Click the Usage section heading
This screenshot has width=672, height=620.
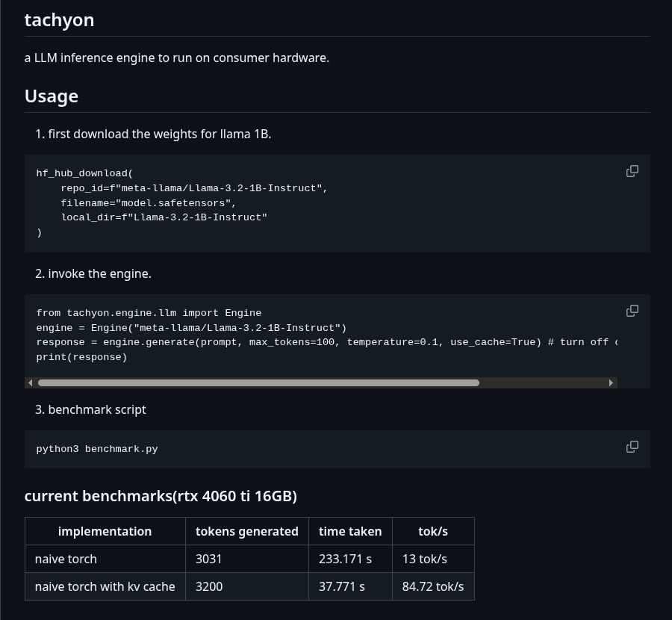click(x=52, y=96)
